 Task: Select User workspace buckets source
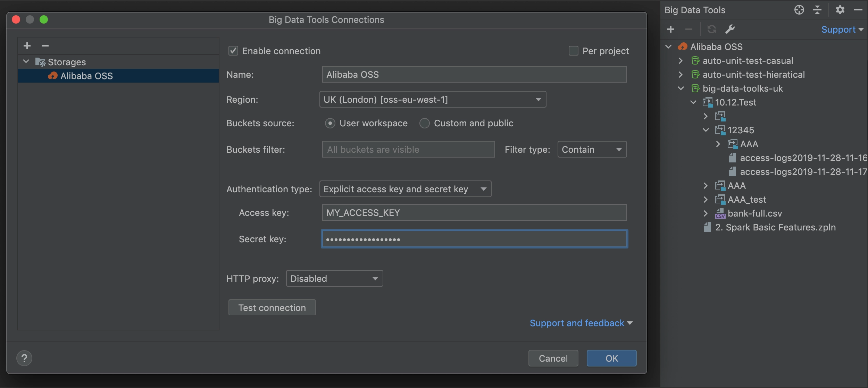(x=330, y=123)
